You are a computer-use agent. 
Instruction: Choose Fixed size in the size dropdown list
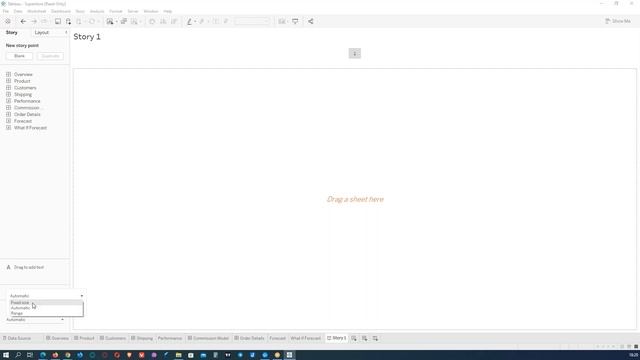[x=46, y=302]
